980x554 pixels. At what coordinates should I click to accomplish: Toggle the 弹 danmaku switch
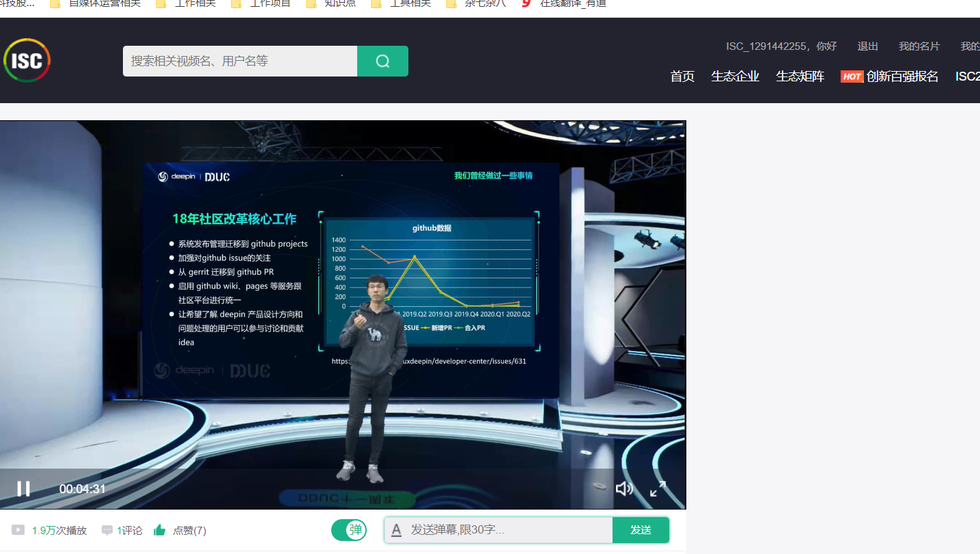point(349,530)
